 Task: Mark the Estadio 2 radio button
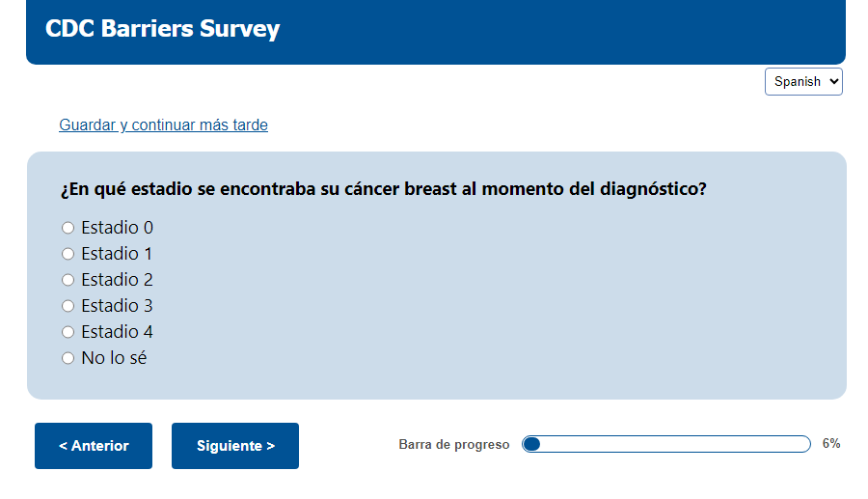point(68,280)
